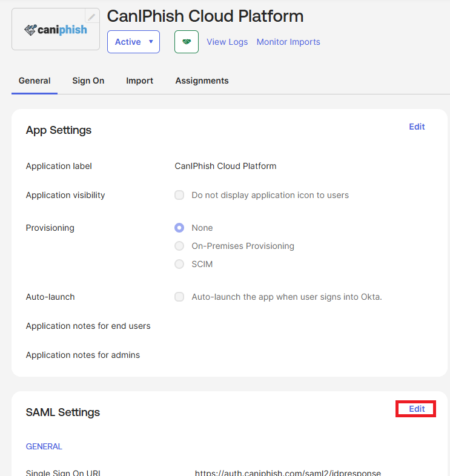450x476 pixels.
Task: Open the Monitor Imports link
Action: 288,42
